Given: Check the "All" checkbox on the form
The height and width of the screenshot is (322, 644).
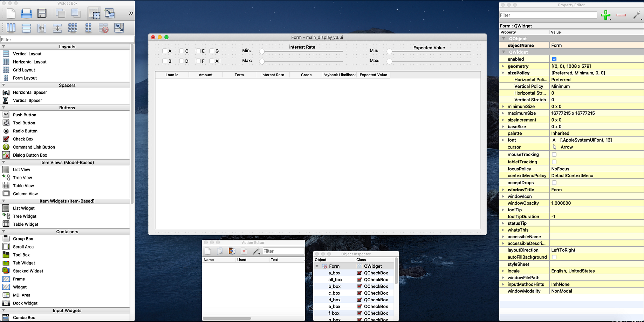Looking at the screenshot, I should [211, 61].
